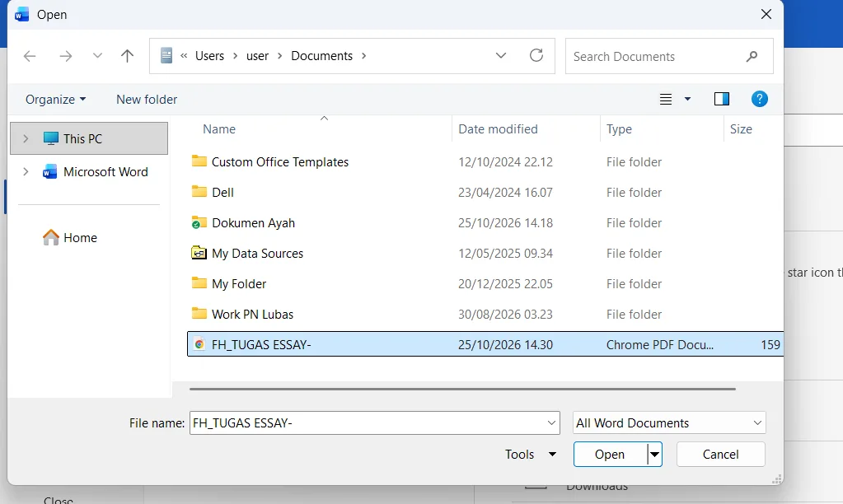
Task: Click the search magnifier icon
Action: click(752, 57)
